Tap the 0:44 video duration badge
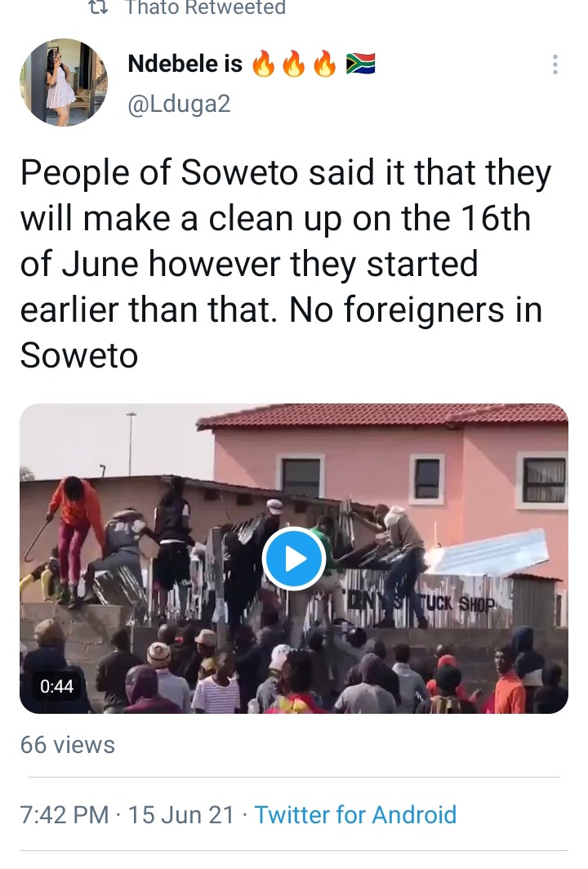The height and width of the screenshot is (869, 588). 56,686
